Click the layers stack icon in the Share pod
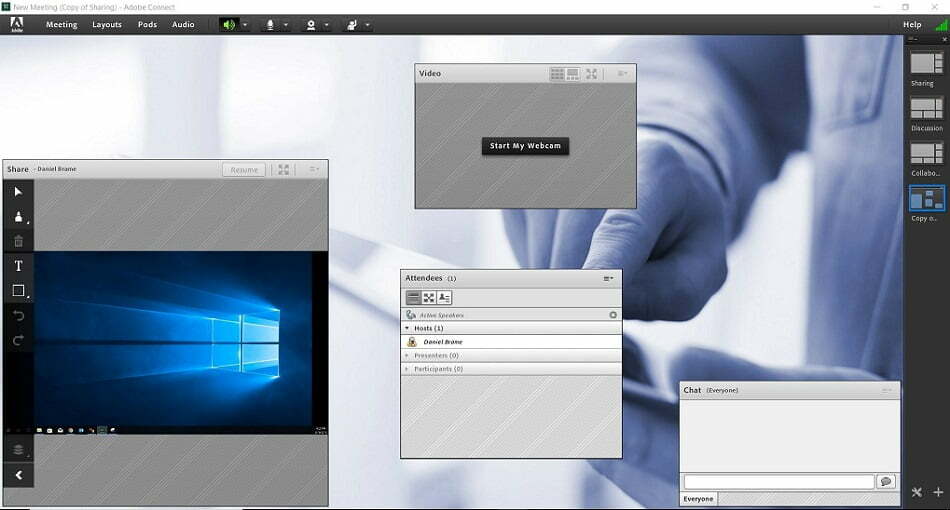This screenshot has height=510, width=950. [x=18, y=449]
